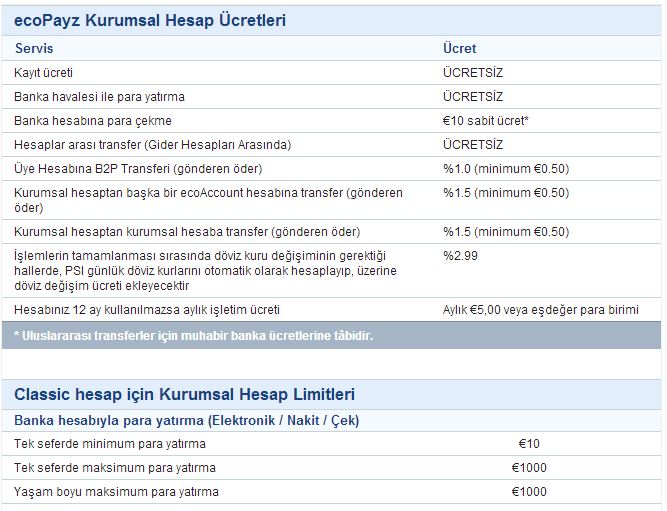The width and height of the screenshot is (667, 511).
Task: Click 'Yaşam boyu maksimum para yatırma' label
Action: (116, 492)
